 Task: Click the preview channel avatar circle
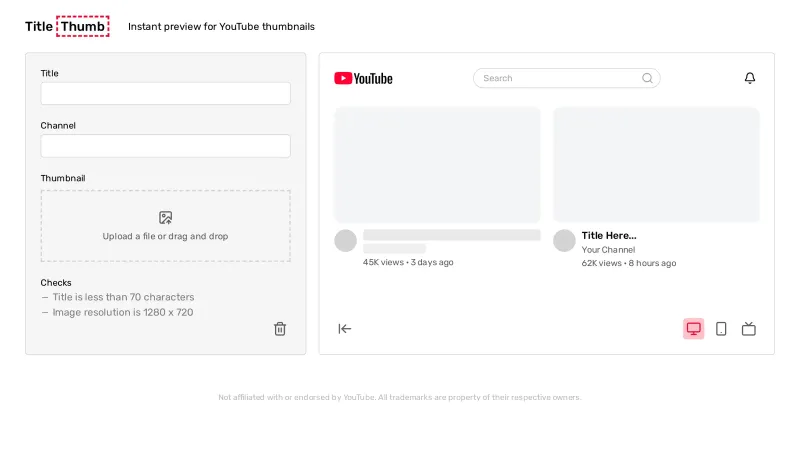tap(564, 241)
